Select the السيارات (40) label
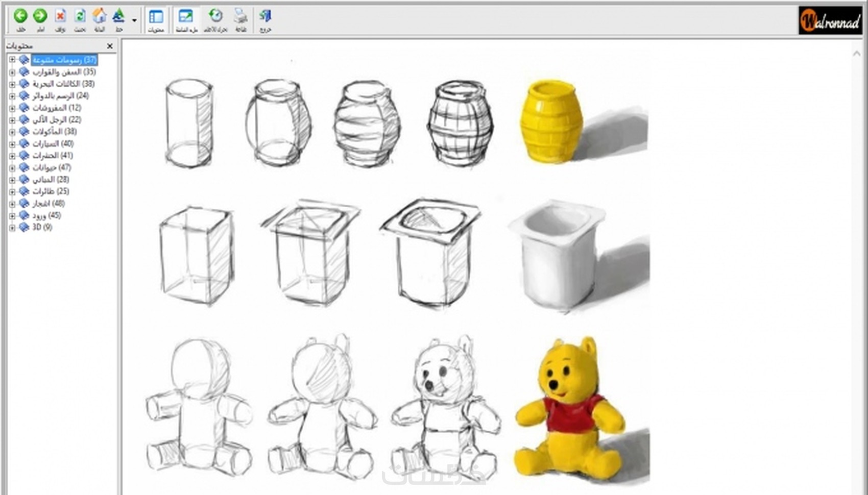The width and height of the screenshot is (868, 495). (53, 143)
